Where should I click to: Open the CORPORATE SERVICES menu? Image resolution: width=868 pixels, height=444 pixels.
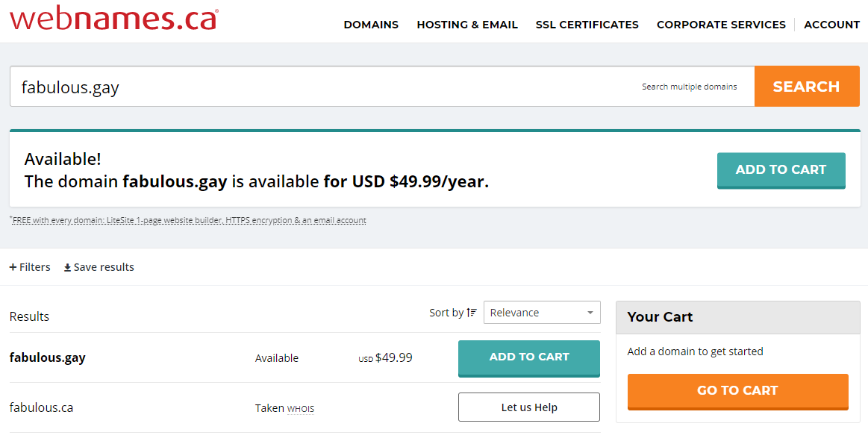721,25
